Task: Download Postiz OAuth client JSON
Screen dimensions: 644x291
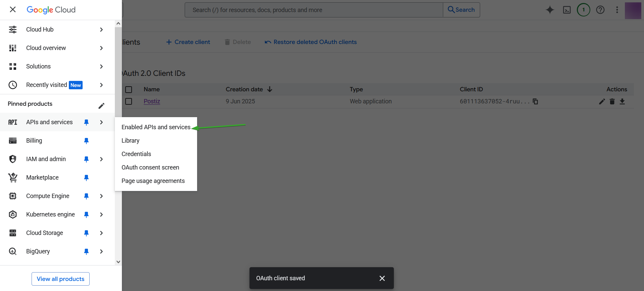Action: tap(622, 101)
